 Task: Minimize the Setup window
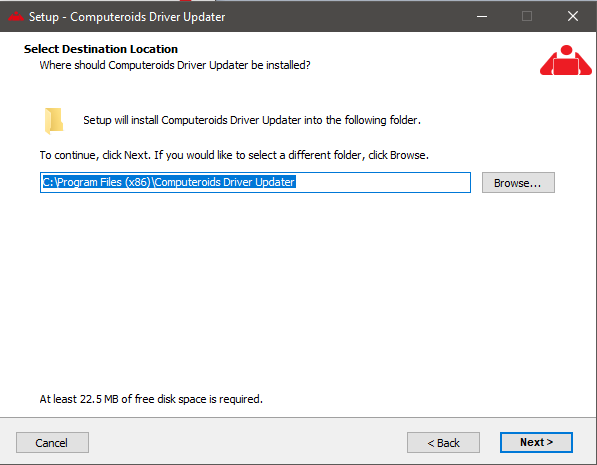point(482,16)
